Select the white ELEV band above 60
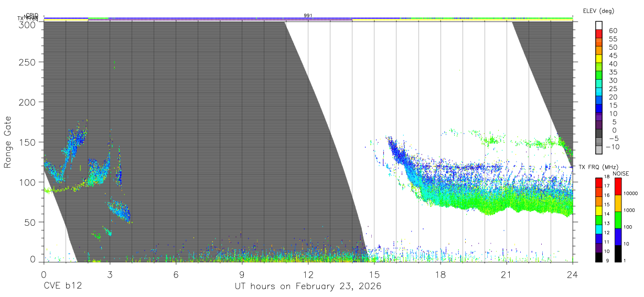 click(599, 26)
